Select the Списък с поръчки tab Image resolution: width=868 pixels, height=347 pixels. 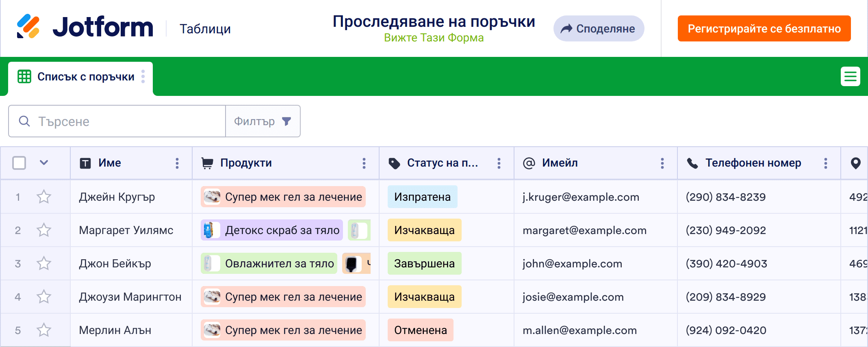coord(85,77)
